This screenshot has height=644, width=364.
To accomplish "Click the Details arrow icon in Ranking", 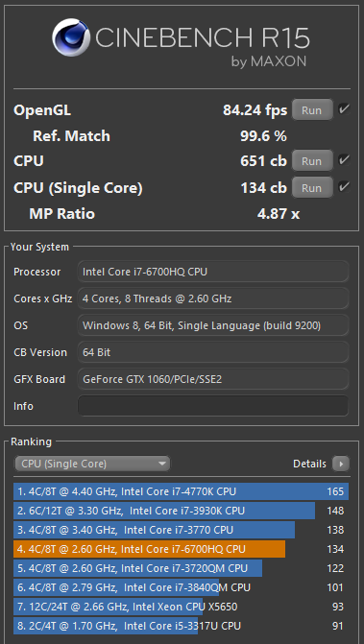I will point(341,464).
